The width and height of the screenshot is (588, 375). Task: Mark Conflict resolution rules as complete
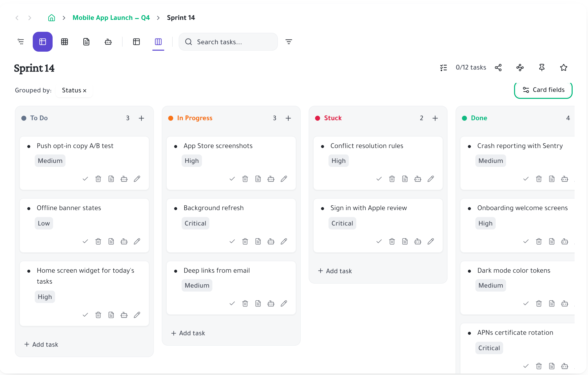point(379,179)
